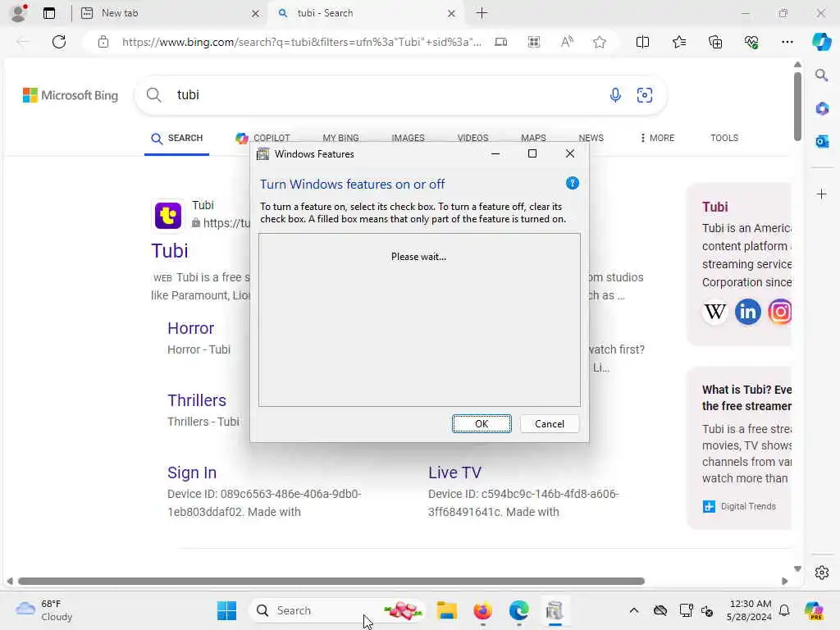Image resolution: width=840 pixels, height=630 pixels.
Task: Click the Microsoft Bing logo
Action: point(71,95)
